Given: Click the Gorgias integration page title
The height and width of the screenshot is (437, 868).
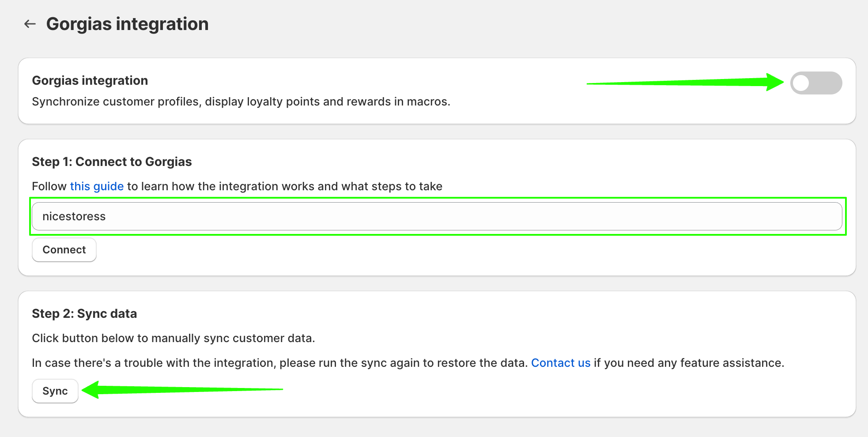Looking at the screenshot, I should tap(127, 24).
